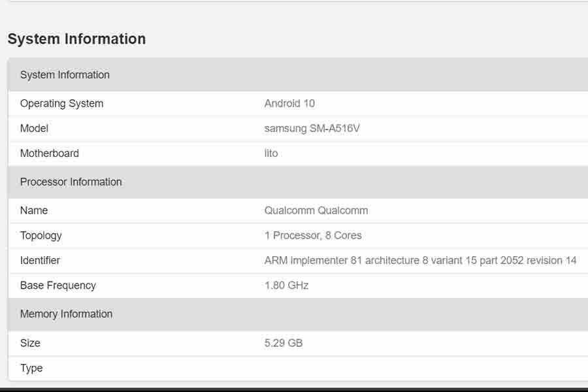Click the System Information page heading
The width and height of the screenshot is (588, 392).
[76, 39]
